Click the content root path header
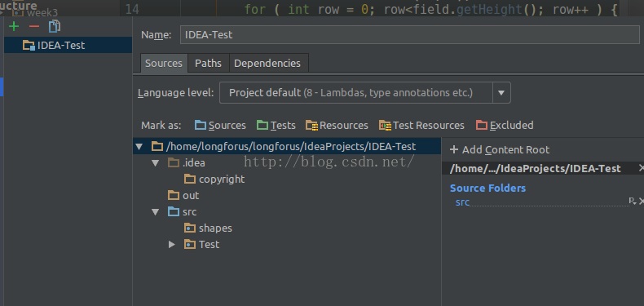Viewport: 644px width, 306px height. [535, 169]
